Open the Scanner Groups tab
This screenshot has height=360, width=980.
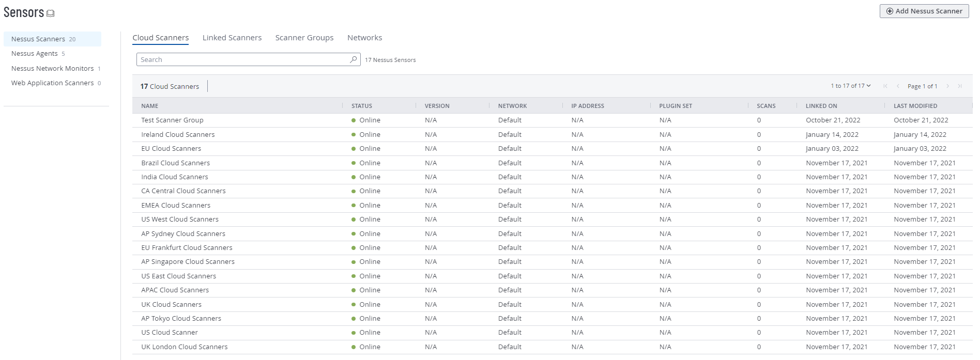point(304,38)
